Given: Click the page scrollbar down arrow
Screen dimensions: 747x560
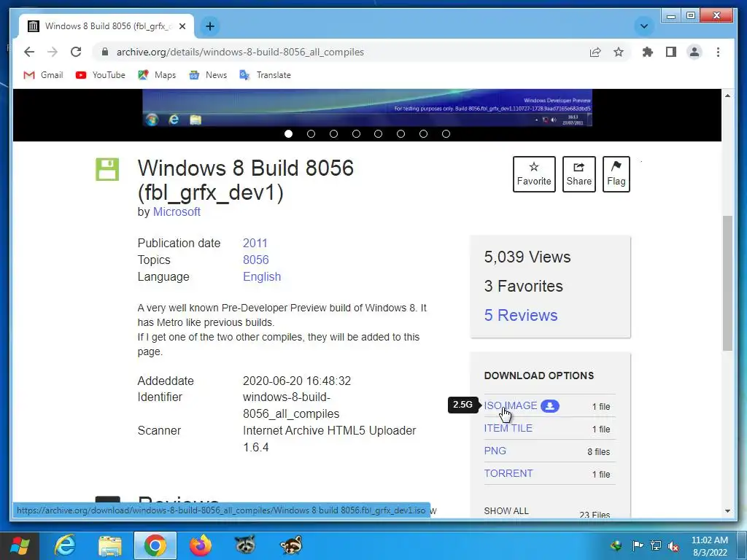Looking at the screenshot, I should point(727,511).
